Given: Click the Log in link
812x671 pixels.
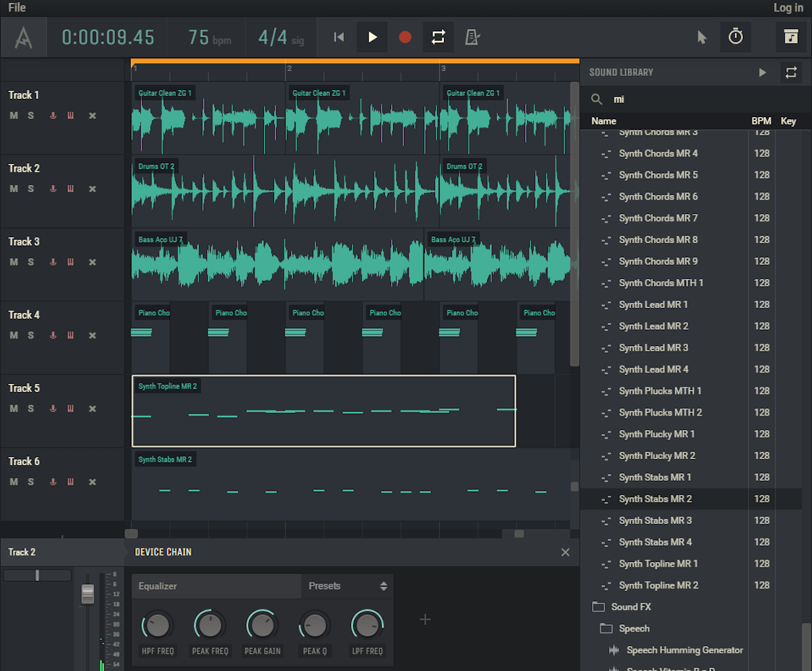Looking at the screenshot, I should coord(788,7).
